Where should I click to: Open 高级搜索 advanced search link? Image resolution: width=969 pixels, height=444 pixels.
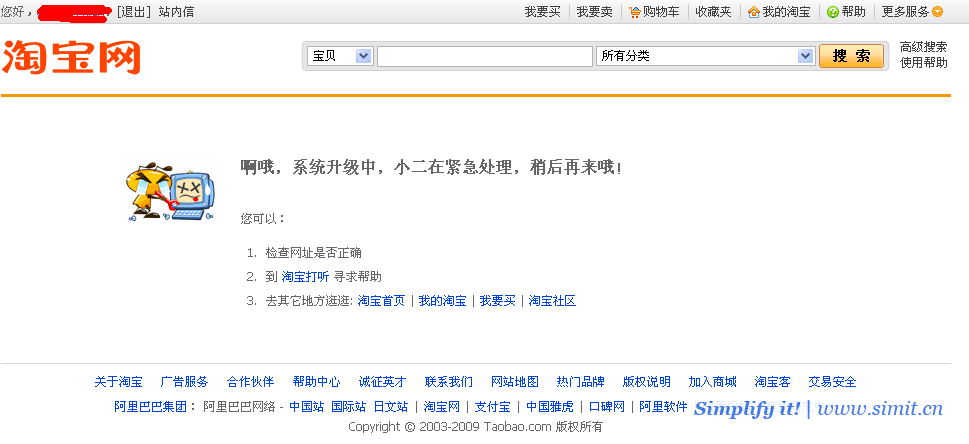point(923,47)
